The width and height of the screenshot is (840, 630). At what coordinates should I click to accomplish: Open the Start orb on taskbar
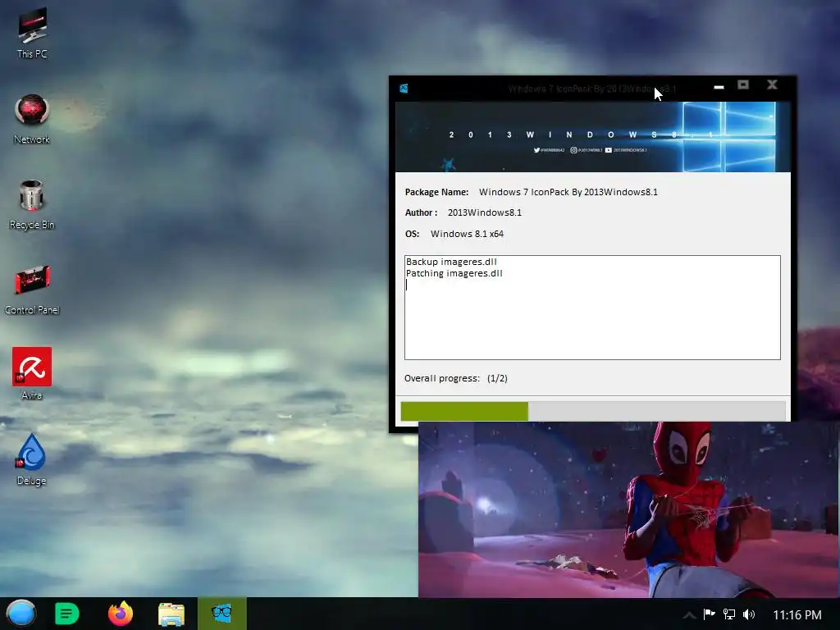(21, 614)
